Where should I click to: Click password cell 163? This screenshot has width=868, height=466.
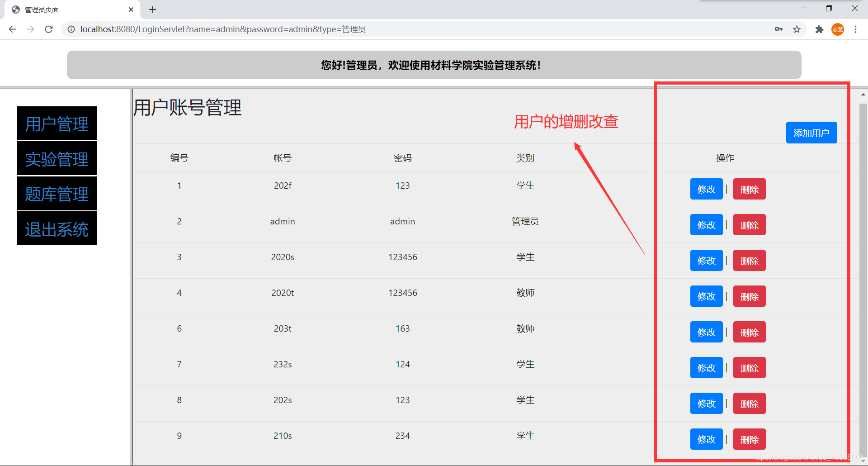tap(402, 328)
